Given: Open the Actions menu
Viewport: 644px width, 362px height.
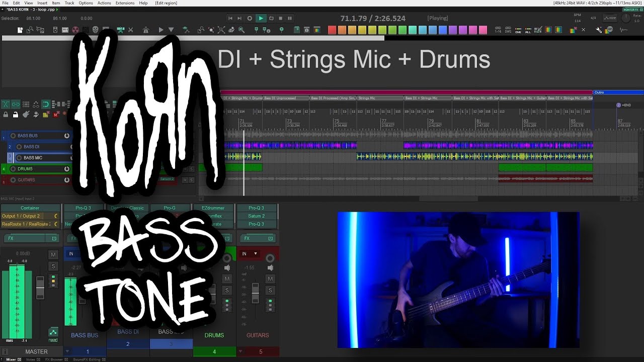Looking at the screenshot, I should click(x=104, y=3).
